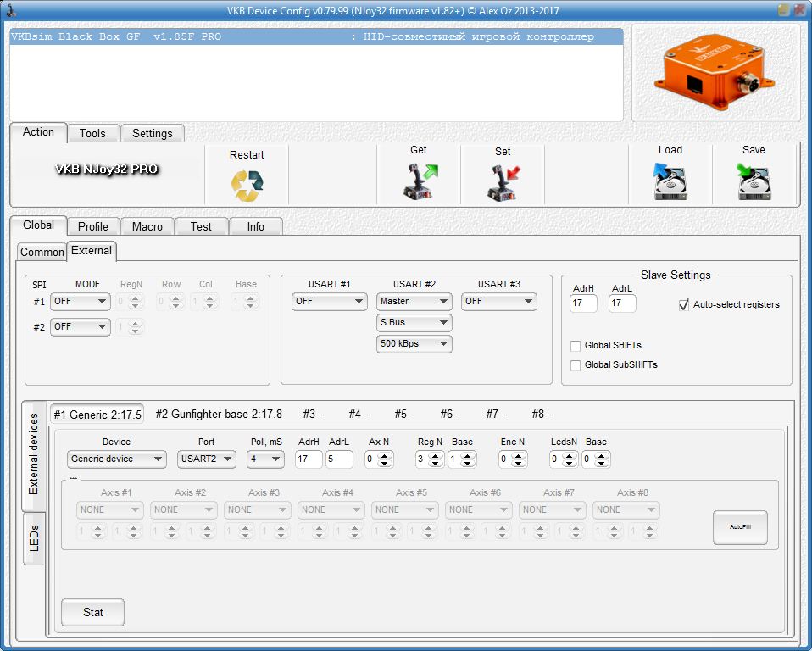Screen dimensions: 812x651
Task: Click the device AdrL field with 5
Action: coord(339,459)
